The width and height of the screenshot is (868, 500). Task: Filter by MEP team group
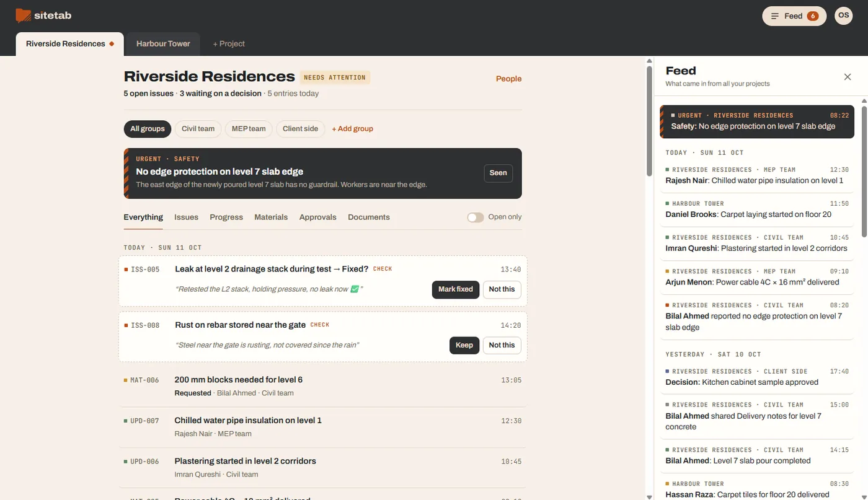[249, 129]
